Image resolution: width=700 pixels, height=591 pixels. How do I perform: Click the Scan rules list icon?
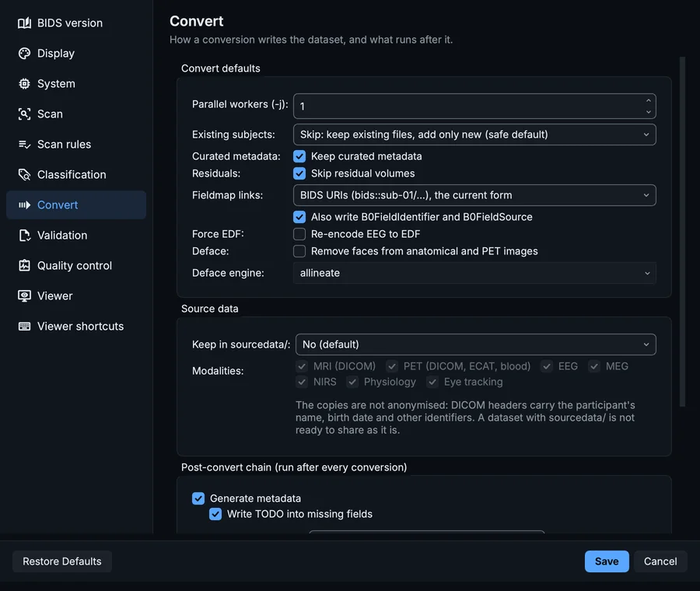25,144
